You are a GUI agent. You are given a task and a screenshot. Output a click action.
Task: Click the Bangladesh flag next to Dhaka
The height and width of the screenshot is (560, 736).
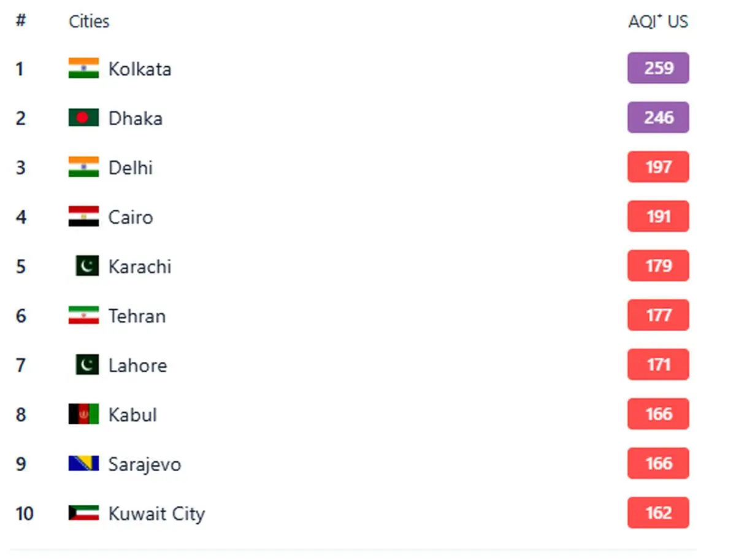coord(83,118)
